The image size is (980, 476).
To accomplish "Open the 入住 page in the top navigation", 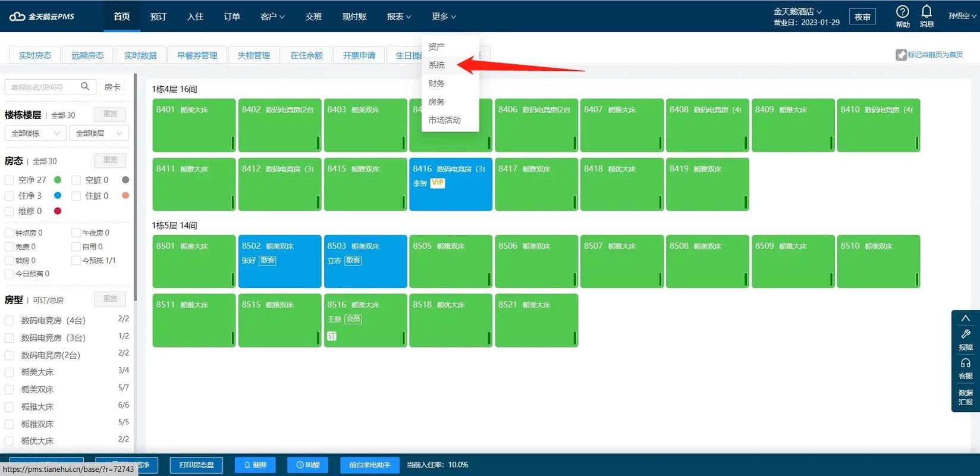I will pos(195,17).
